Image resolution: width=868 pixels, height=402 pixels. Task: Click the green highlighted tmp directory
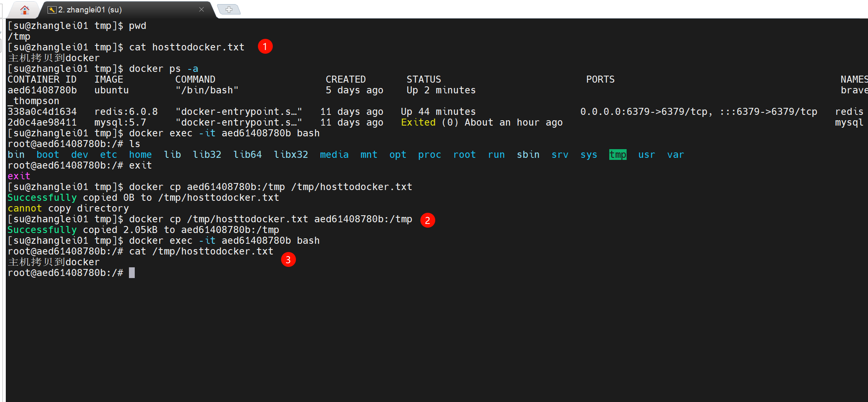(617, 155)
